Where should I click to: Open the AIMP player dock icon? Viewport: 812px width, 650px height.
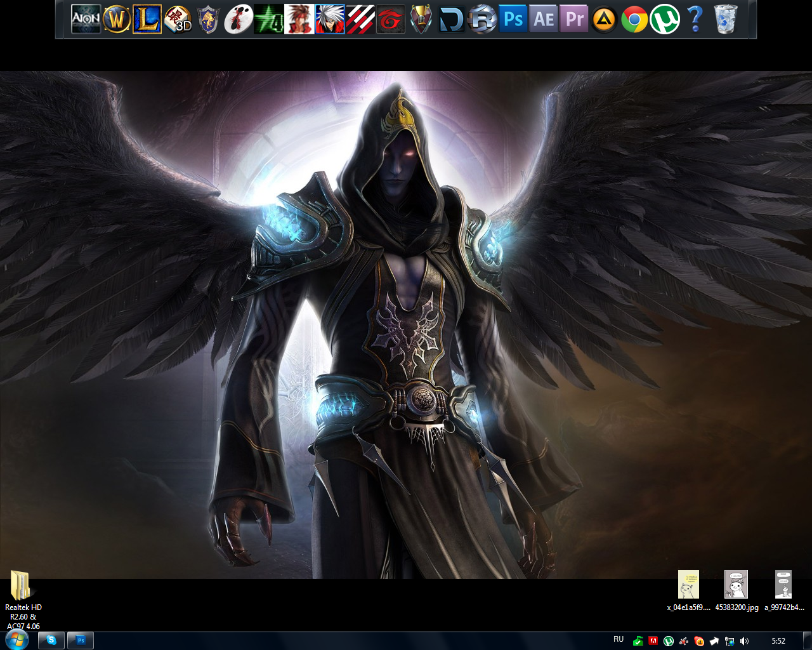click(605, 19)
